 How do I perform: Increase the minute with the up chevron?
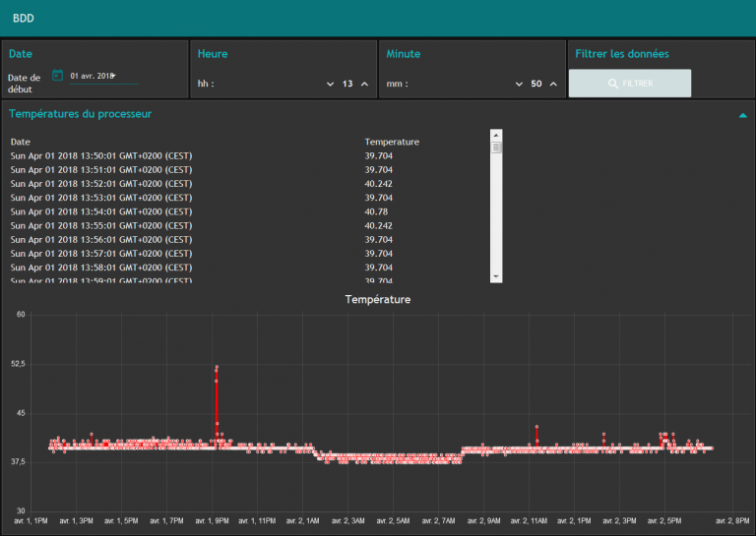pyautogui.click(x=553, y=85)
